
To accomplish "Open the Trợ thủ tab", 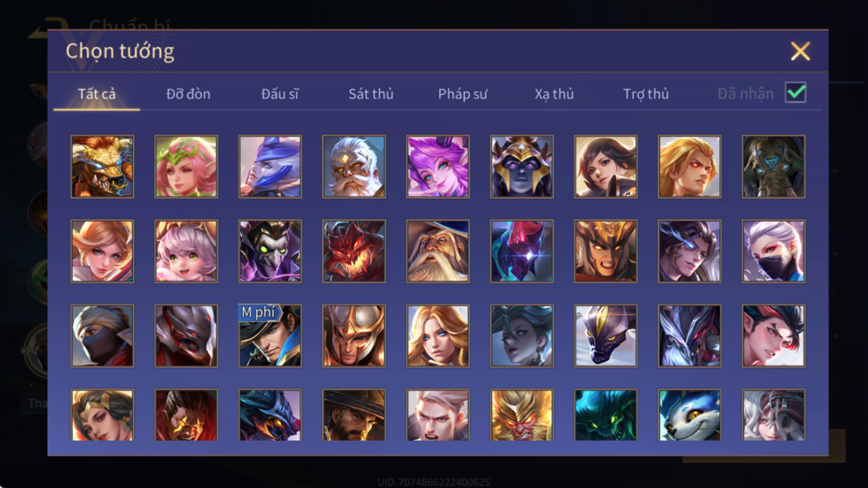I will [646, 94].
